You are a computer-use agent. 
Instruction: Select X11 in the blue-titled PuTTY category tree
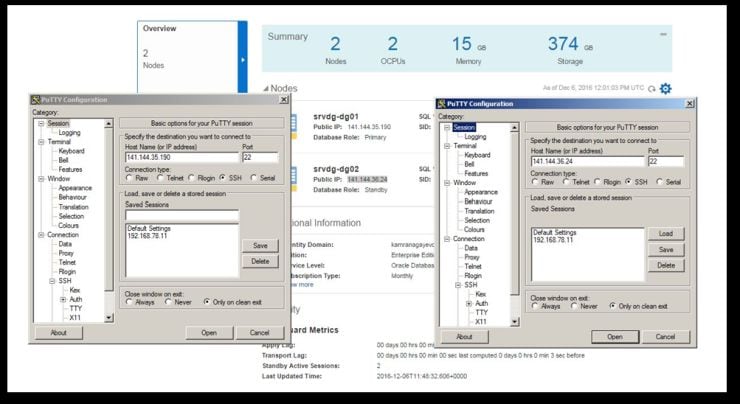coord(481,322)
